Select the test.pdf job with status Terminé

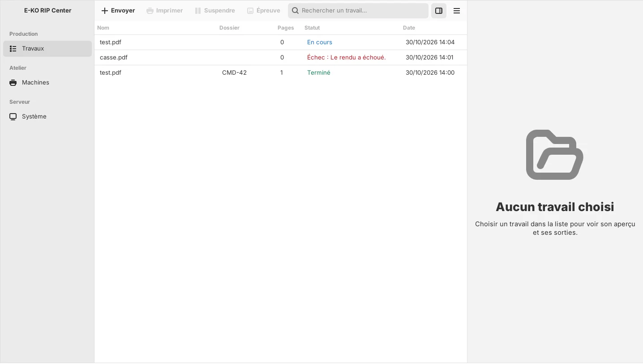[x=281, y=73]
